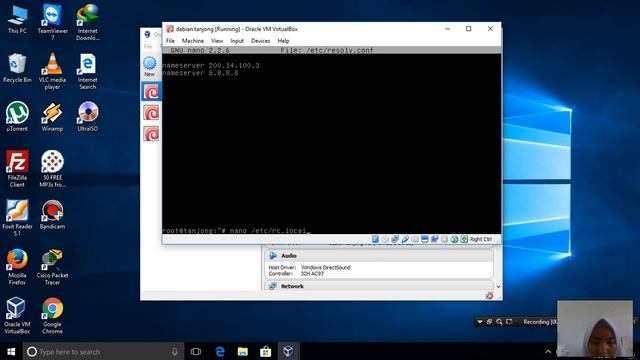Click the grey processor features status icon
The width and height of the screenshot is (640, 360).
click(x=444, y=239)
